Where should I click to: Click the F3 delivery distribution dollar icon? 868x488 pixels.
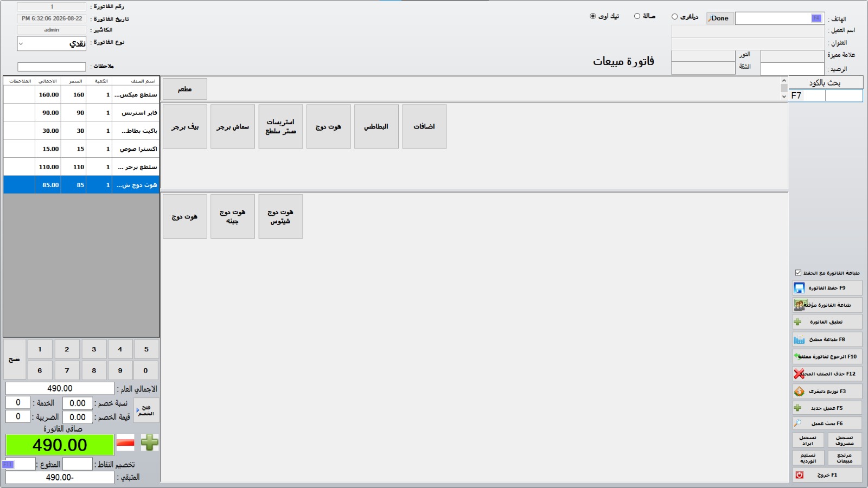799,391
